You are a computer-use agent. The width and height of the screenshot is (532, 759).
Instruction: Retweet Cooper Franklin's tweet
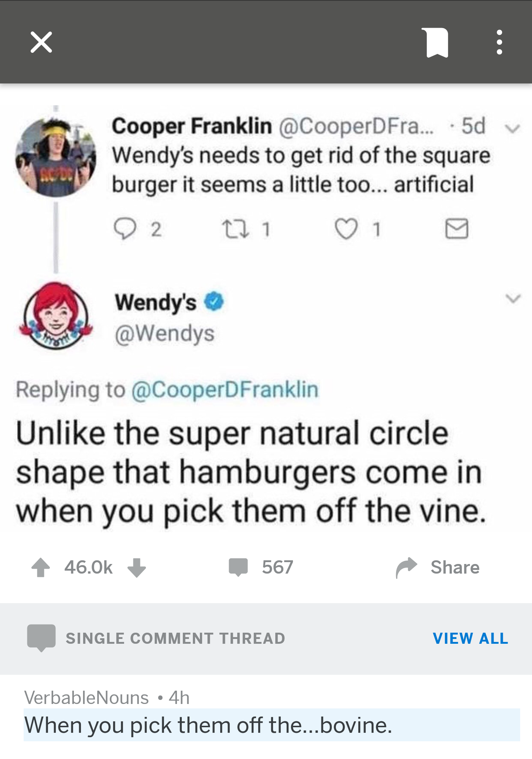tap(232, 229)
